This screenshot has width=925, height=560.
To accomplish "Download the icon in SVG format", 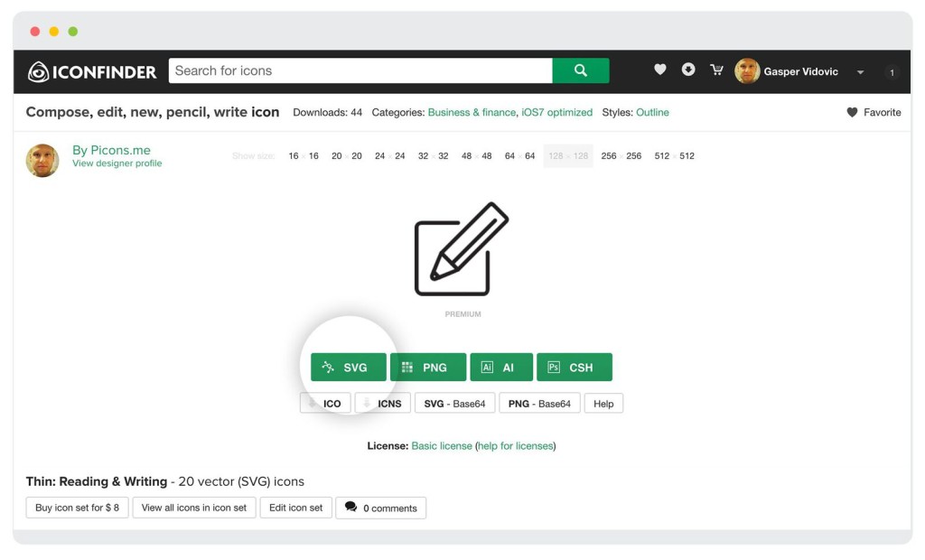I will click(348, 367).
